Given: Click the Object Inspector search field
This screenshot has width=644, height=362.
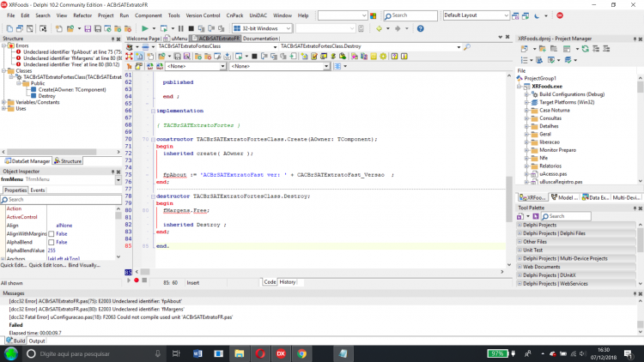Looking at the screenshot, I should [x=61, y=200].
